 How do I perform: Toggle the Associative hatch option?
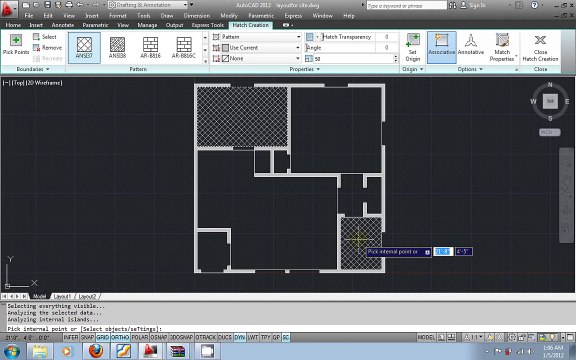[442, 47]
